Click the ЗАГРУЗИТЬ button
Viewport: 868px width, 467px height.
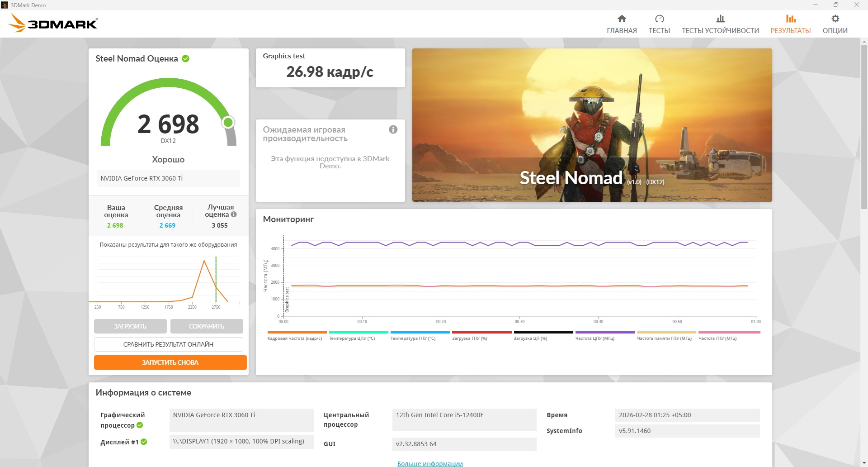click(x=130, y=326)
